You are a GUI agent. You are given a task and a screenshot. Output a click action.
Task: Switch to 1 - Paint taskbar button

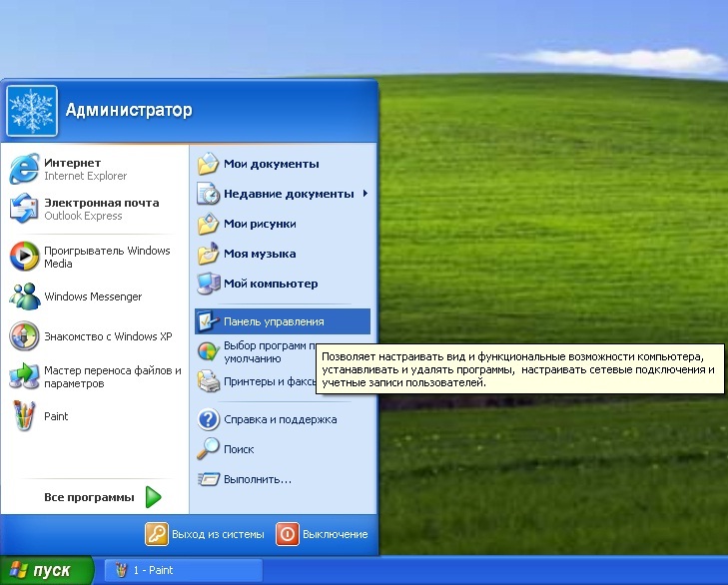tap(184, 570)
